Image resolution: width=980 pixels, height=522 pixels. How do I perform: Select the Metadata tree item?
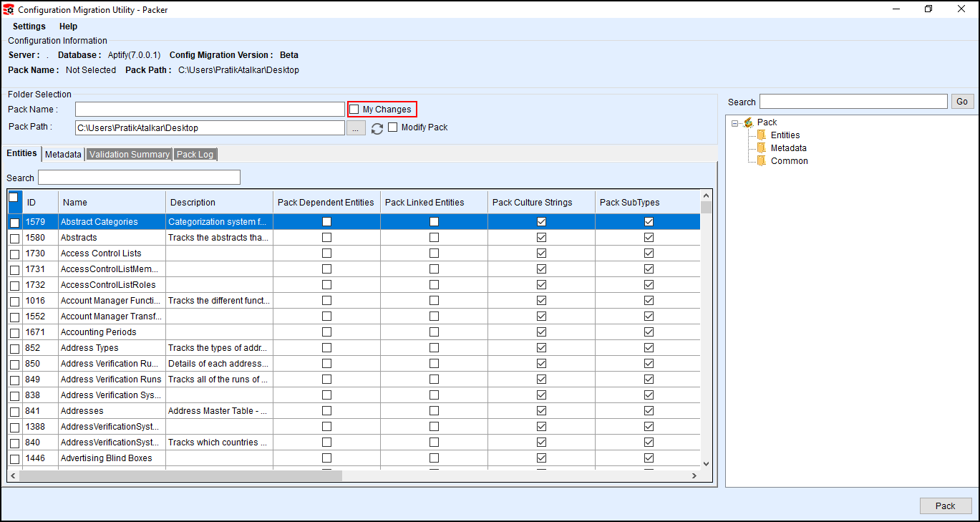[788, 148]
